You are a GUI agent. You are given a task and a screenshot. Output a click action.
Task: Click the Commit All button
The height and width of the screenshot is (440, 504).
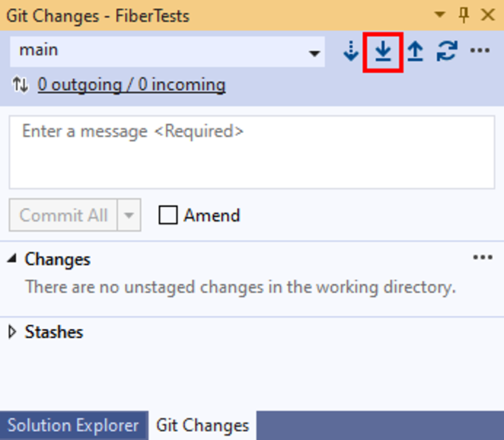click(64, 216)
